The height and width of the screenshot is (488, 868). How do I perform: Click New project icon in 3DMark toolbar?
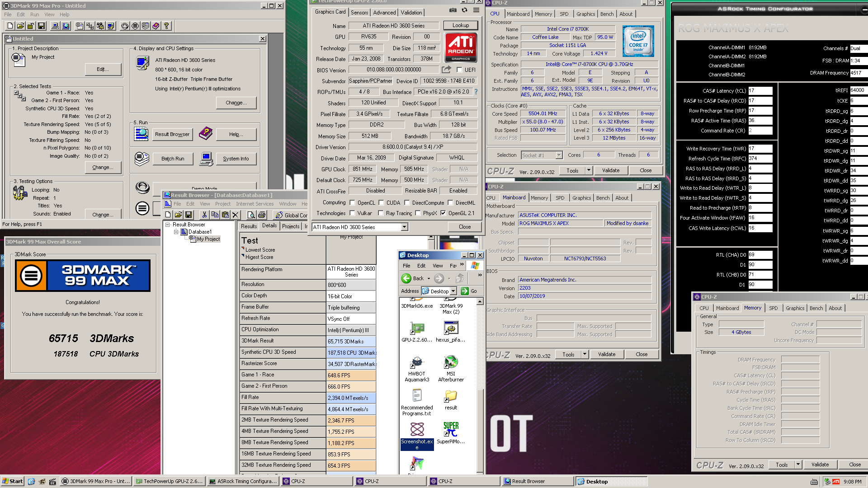10,26
